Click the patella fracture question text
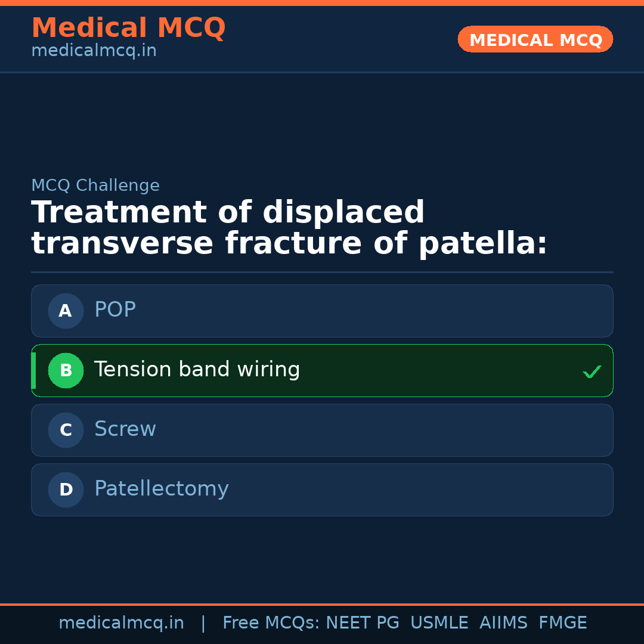This screenshot has width=644, height=644. coord(289,228)
